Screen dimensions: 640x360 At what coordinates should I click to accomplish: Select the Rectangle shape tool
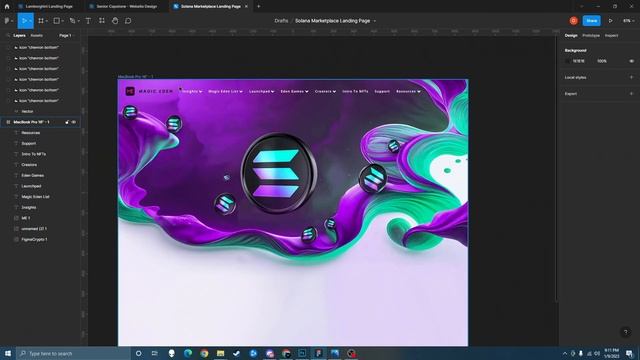[x=57, y=21]
